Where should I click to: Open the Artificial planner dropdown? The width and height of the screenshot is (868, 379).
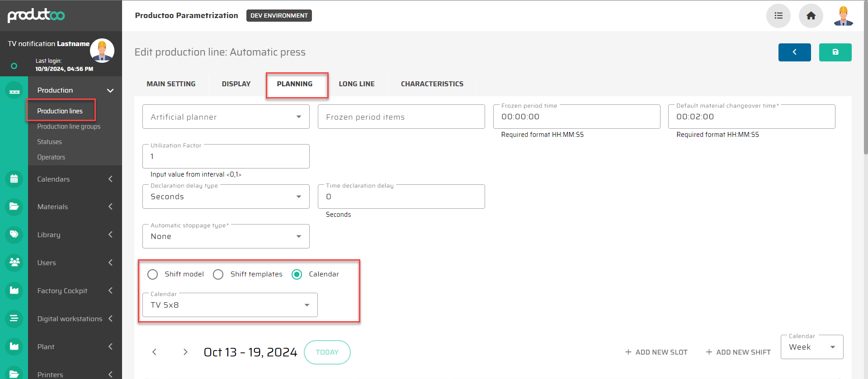tap(226, 117)
